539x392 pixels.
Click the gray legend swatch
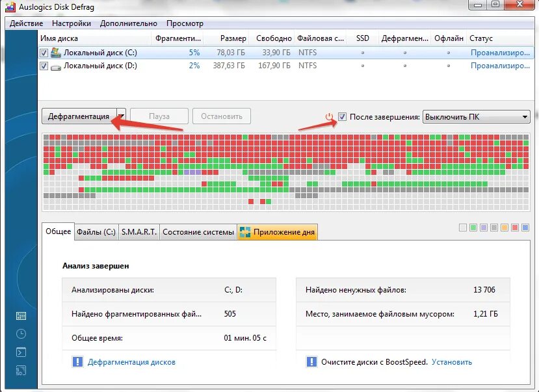pyautogui.click(x=494, y=228)
